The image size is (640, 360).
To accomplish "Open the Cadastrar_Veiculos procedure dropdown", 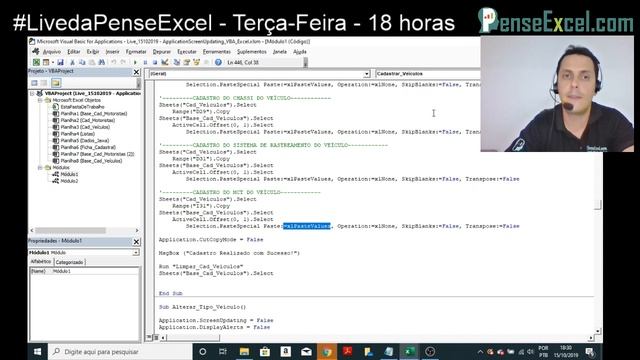I will (428, 74).
